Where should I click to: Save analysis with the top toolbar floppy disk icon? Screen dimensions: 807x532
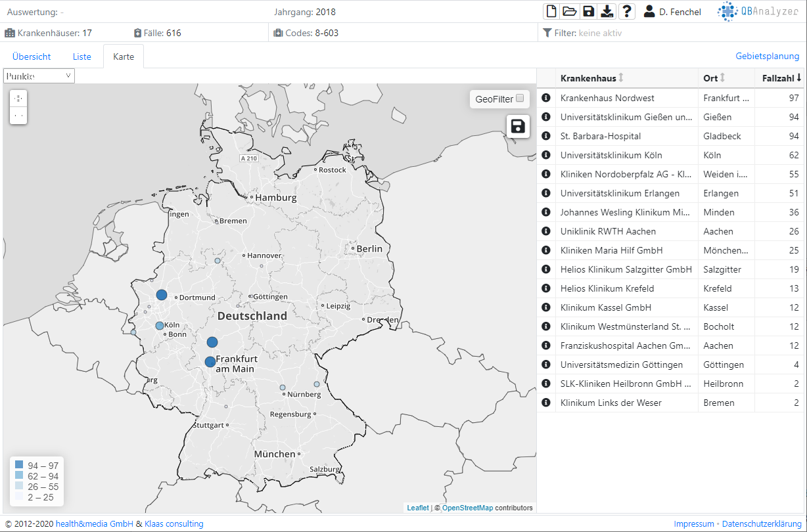(x=589, y=11)
